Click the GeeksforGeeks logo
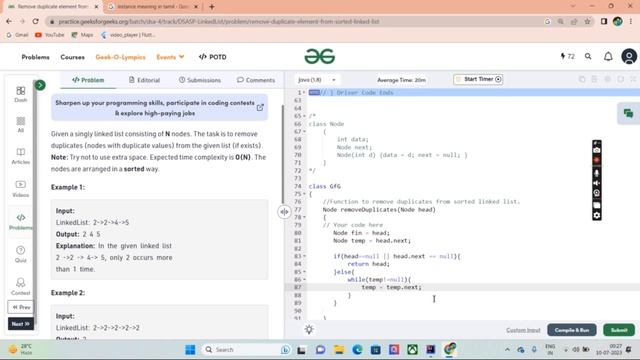640x360 pixels. coord(320,56)
